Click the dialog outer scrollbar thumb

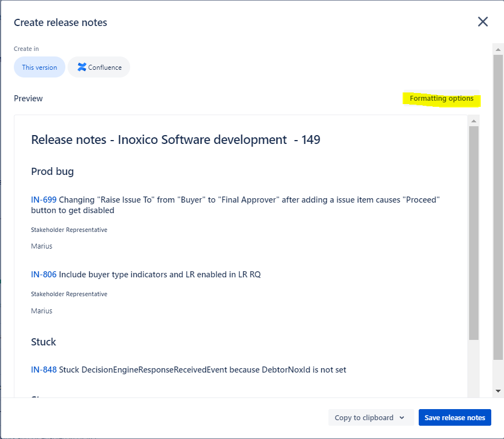[498, 207]
